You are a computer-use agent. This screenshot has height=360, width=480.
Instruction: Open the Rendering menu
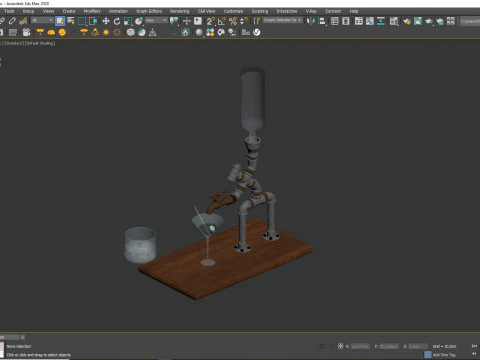coord(179,11)
